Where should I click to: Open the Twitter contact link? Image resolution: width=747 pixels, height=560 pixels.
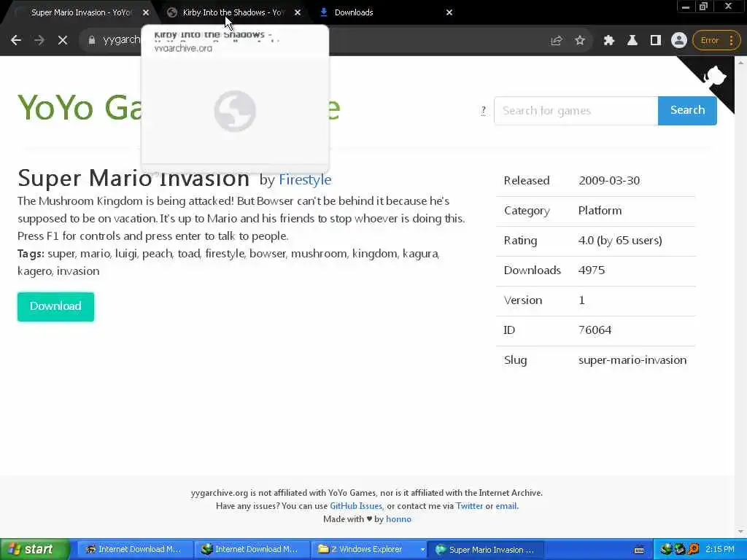pos(469,506)
